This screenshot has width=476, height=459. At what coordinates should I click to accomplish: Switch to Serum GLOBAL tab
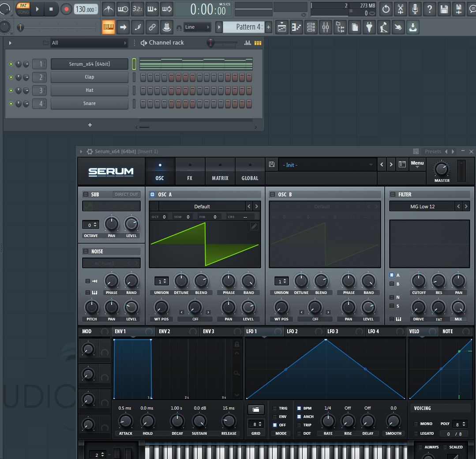coord(250,171)
